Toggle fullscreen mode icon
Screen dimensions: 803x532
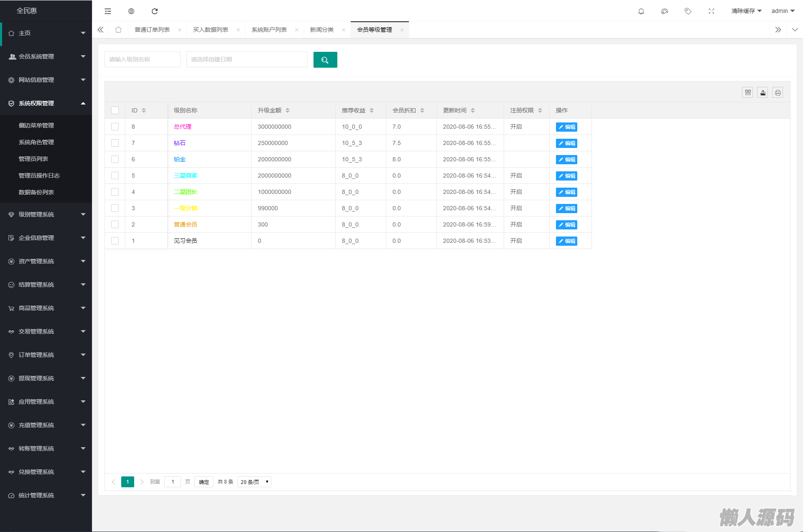(x=711, y=11)
